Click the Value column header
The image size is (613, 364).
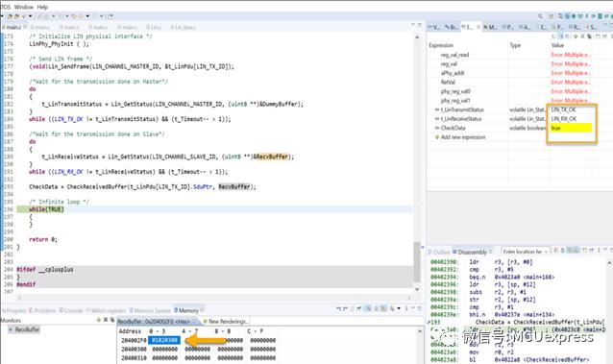click(557, 45)
